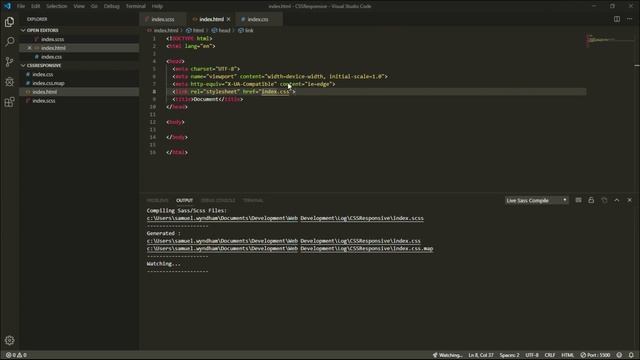
Task: Toggle the output scroll lock icon
Action: click(591, 200)
